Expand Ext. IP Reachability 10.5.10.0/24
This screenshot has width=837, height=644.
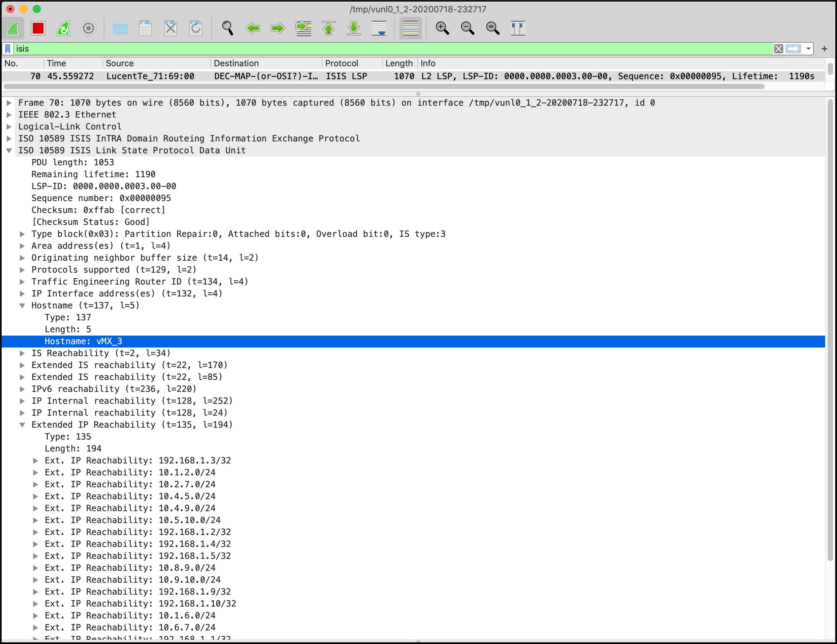(35, 520)
